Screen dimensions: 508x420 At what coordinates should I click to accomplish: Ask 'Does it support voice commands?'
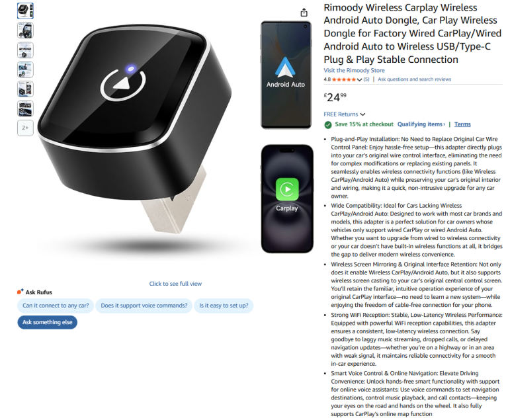(144, 306)
